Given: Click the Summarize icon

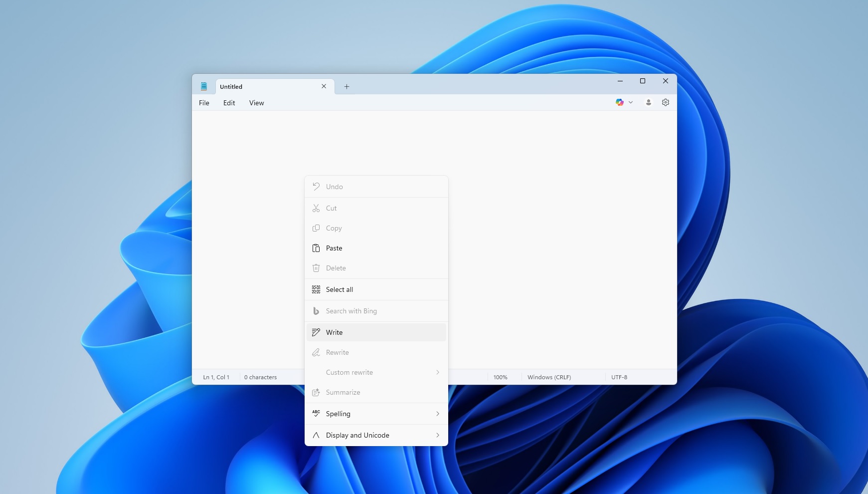Looking at the screenshot, I should click(317, 393).
